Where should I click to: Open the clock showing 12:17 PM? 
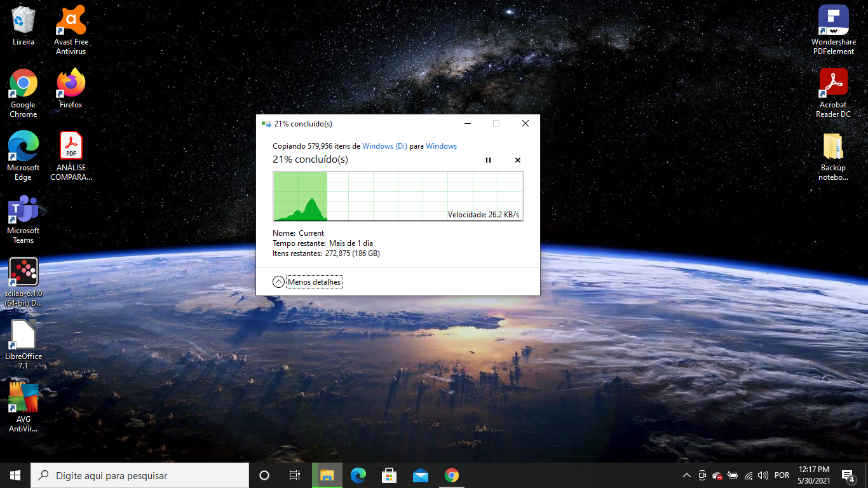pyautogui.click(x=813, y=475)
